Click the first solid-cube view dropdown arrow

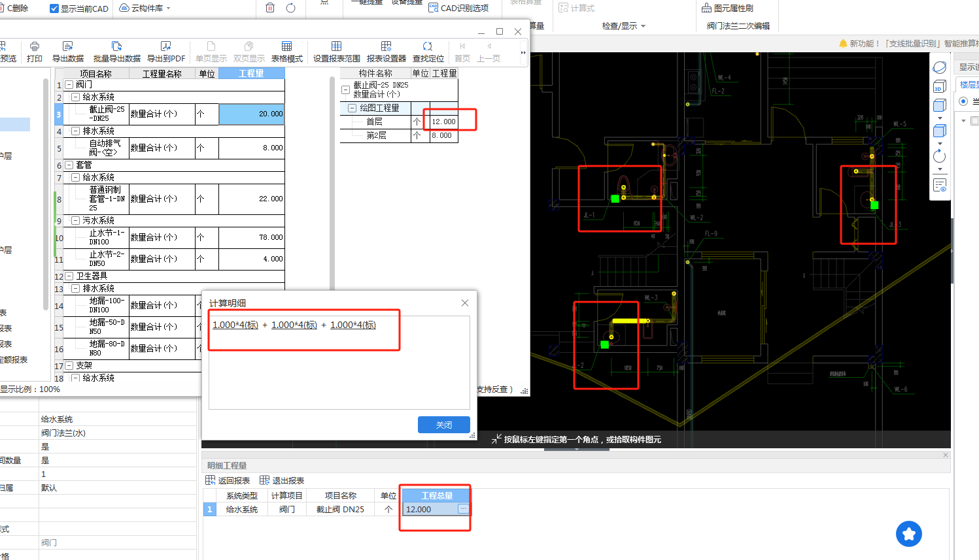[x=940, y=118]
